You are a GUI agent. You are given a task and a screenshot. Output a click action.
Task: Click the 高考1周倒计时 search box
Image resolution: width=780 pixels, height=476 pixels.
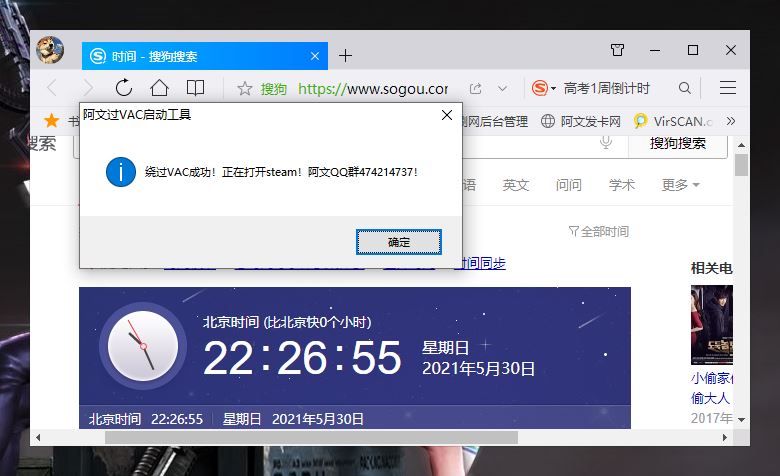(607, 88)
